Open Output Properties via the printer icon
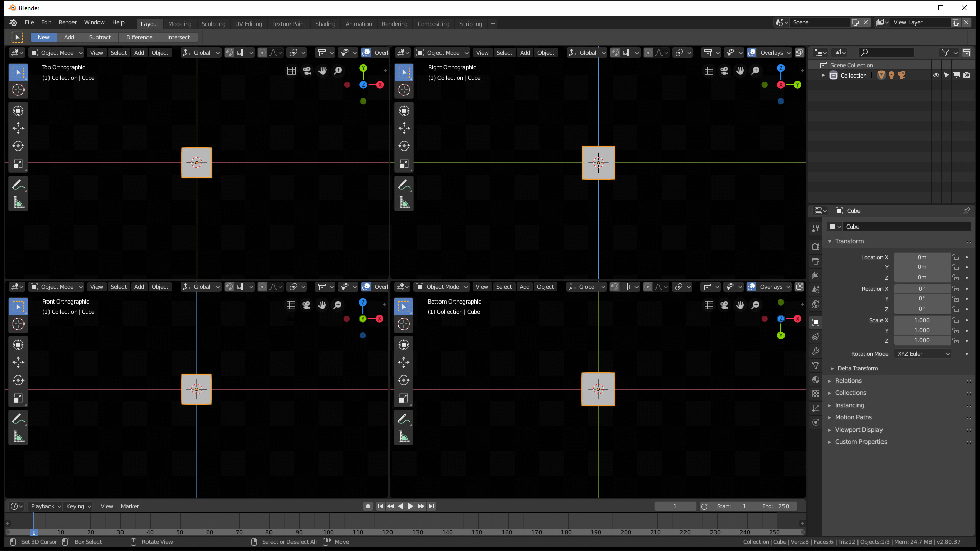980x551 pixels. (x=815, y=261)
